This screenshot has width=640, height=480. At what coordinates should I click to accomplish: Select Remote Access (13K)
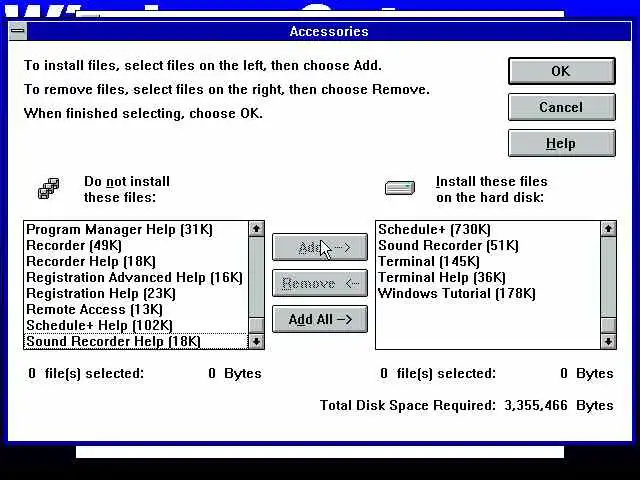click(136, 309)
